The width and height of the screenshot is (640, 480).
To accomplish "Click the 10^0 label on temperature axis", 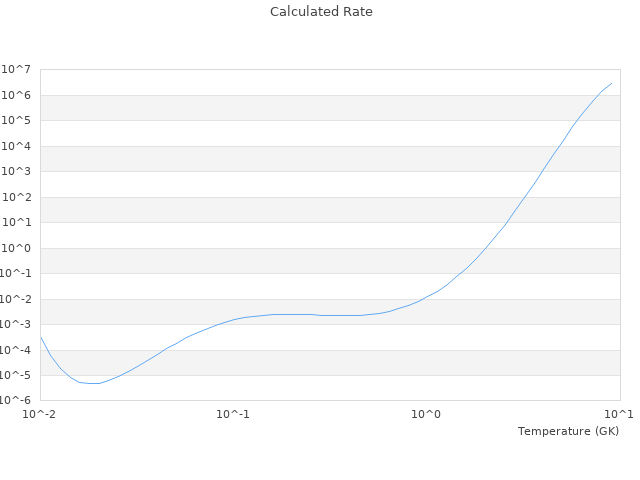I will pyautogui.click(x=427, y=414).
